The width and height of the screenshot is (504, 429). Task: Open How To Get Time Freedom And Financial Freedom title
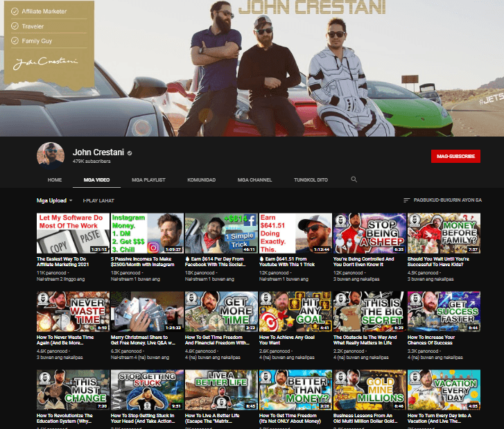pyautogui.click(x=217, y=340)
